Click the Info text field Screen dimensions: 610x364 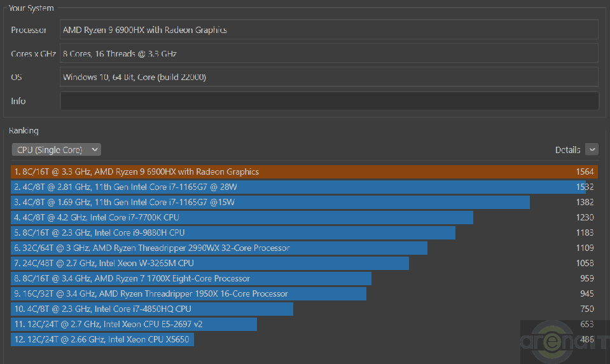tap(329, 101)
